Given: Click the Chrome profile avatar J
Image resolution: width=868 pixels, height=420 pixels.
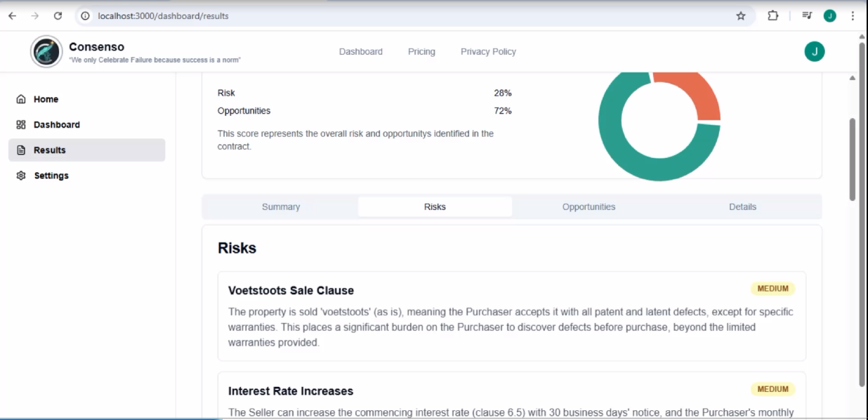Looking at the screenshot, I should pos(830,15).
